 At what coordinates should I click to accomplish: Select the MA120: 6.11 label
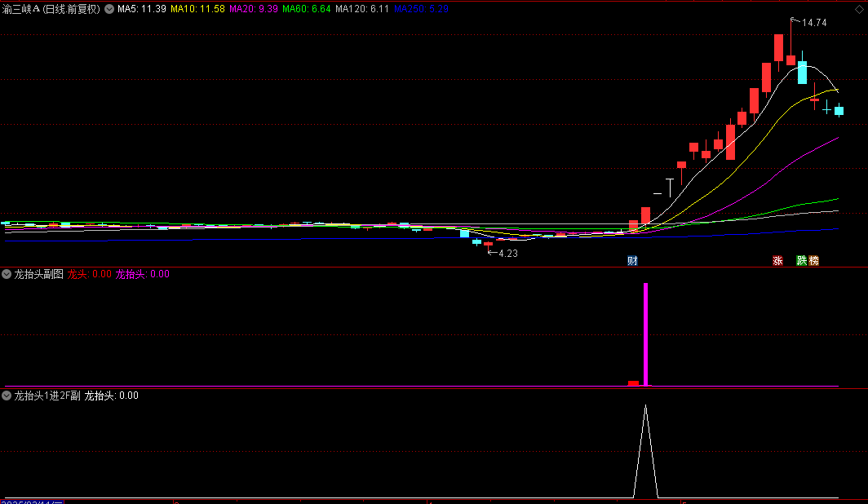pyautogui.click(x=362, y=9)
